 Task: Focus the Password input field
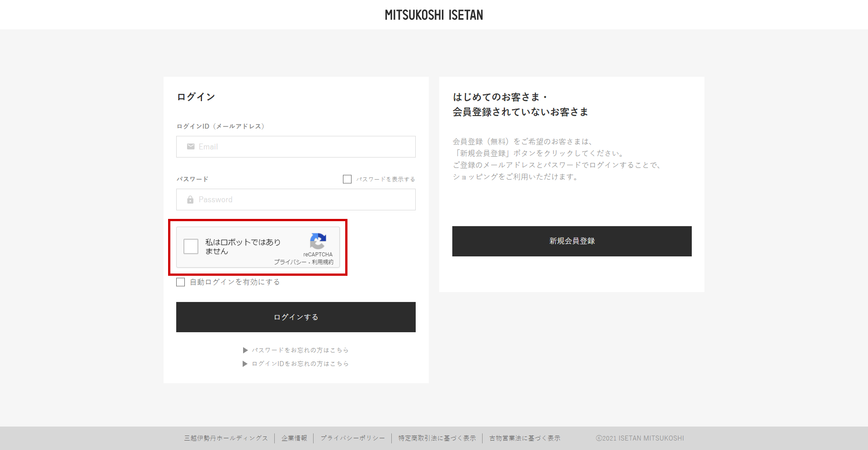pos(296,199)
